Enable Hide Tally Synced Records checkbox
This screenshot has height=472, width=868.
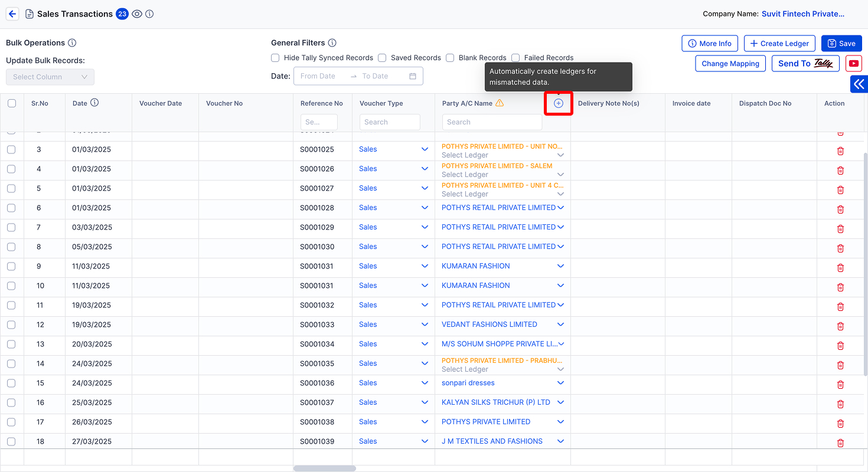[x=275, y=58]
